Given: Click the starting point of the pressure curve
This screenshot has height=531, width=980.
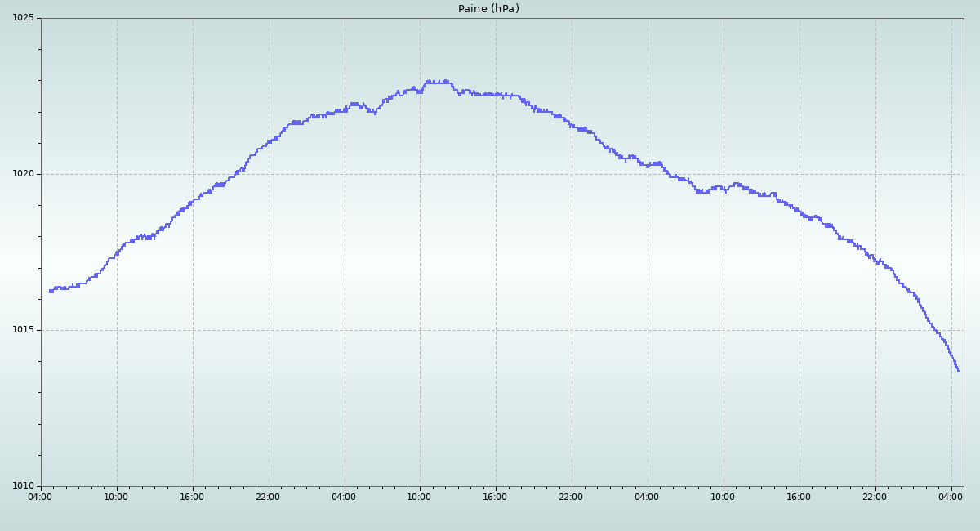Looking at the screenshot, I should tap(51, 291).
